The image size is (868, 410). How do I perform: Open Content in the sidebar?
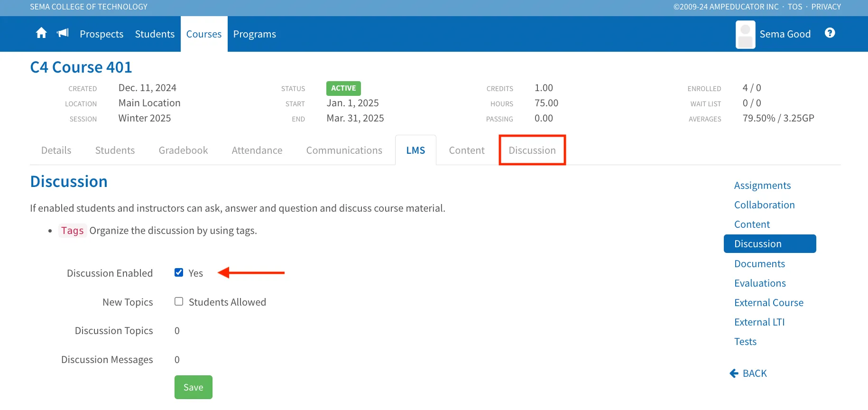pos(752,224)
